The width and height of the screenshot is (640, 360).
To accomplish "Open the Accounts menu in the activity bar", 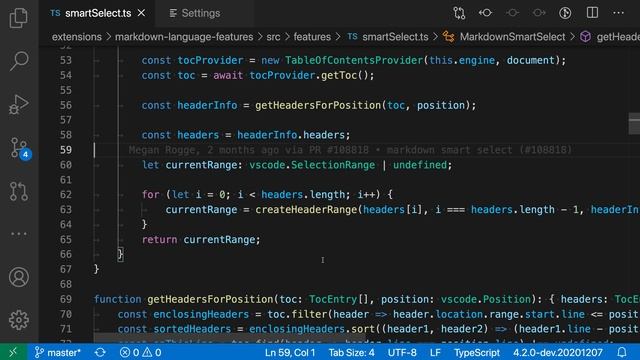I will pos(19,277).
